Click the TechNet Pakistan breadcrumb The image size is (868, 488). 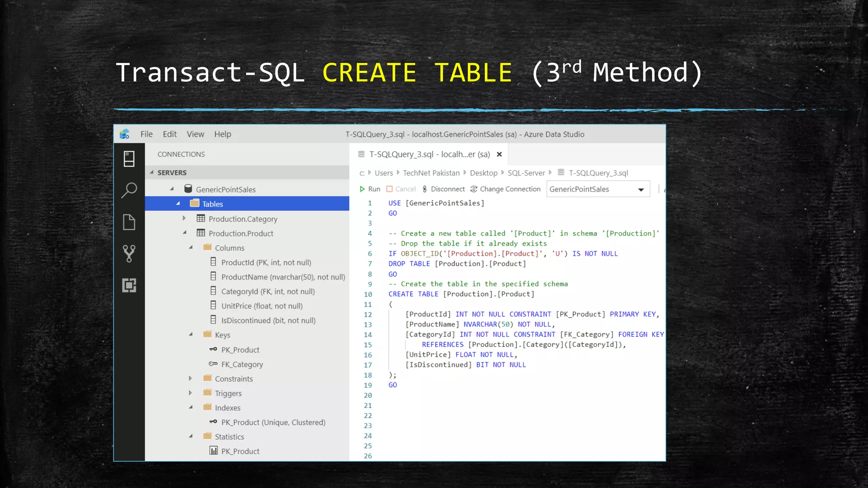point(431,173)
